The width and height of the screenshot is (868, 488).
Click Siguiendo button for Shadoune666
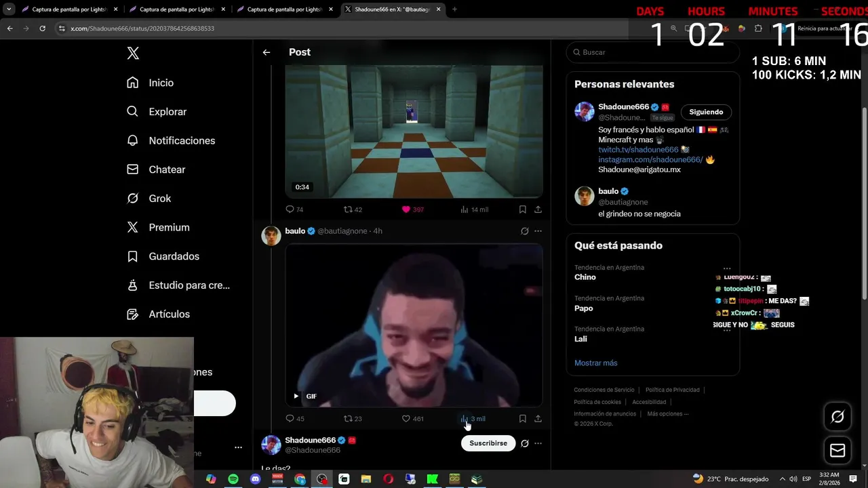pyautogui.click(x=706, y=112)
